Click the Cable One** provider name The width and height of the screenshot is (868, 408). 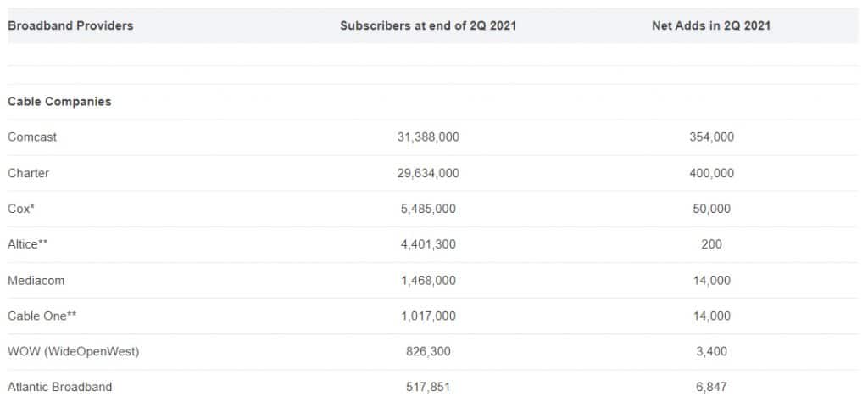coord(42,316)
